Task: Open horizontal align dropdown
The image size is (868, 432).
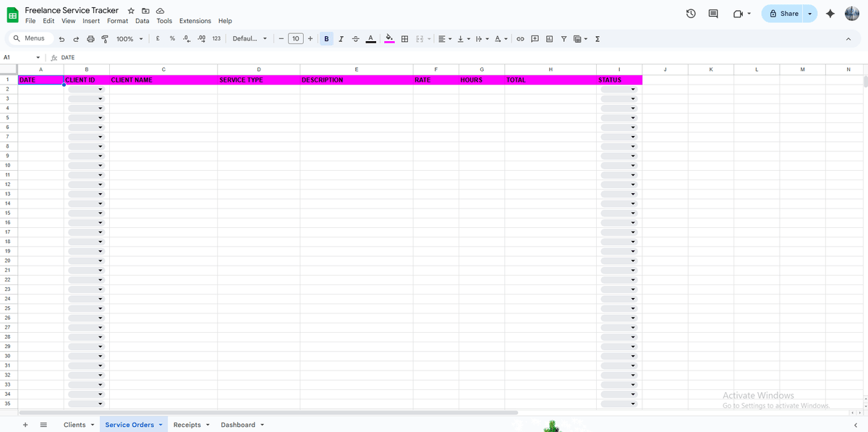Action: click(445, 39)
